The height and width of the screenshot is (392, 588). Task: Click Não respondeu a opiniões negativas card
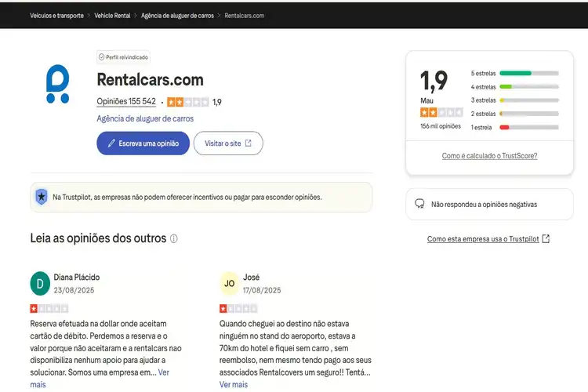[x=489, y=204]
